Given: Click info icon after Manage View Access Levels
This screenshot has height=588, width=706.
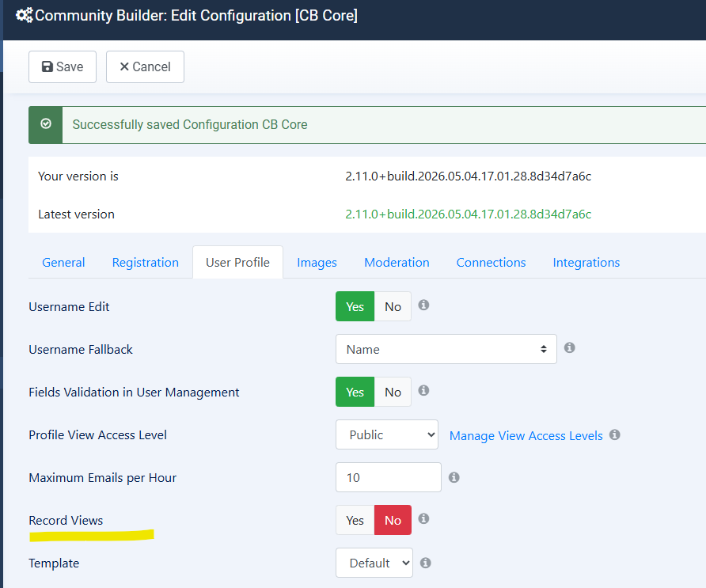Looking at the screenshot, I should pos(615,434).
